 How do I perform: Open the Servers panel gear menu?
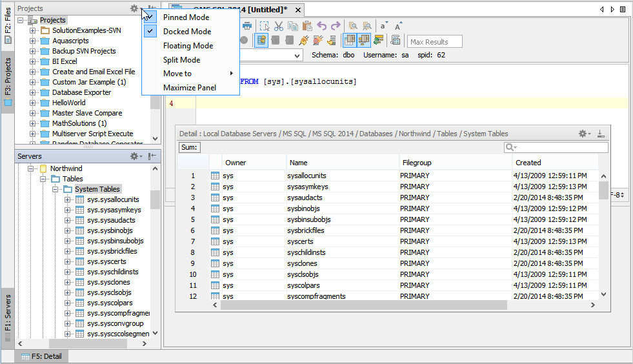tap(136, 156)
